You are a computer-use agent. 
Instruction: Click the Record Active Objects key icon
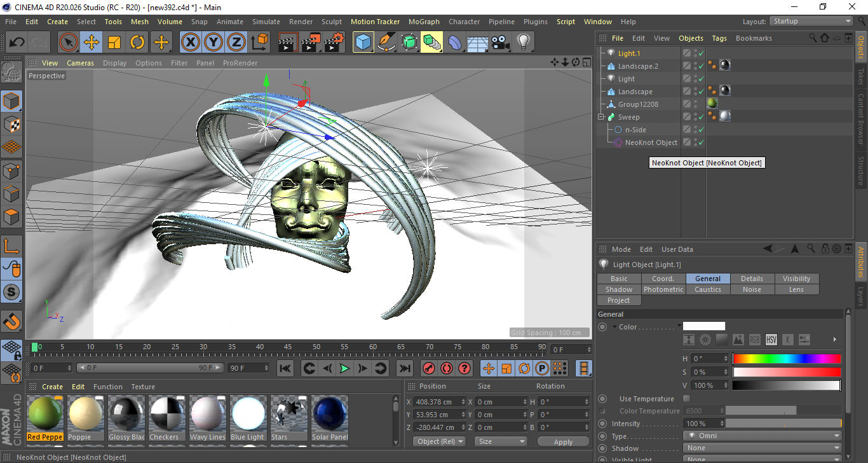(429, 368)
